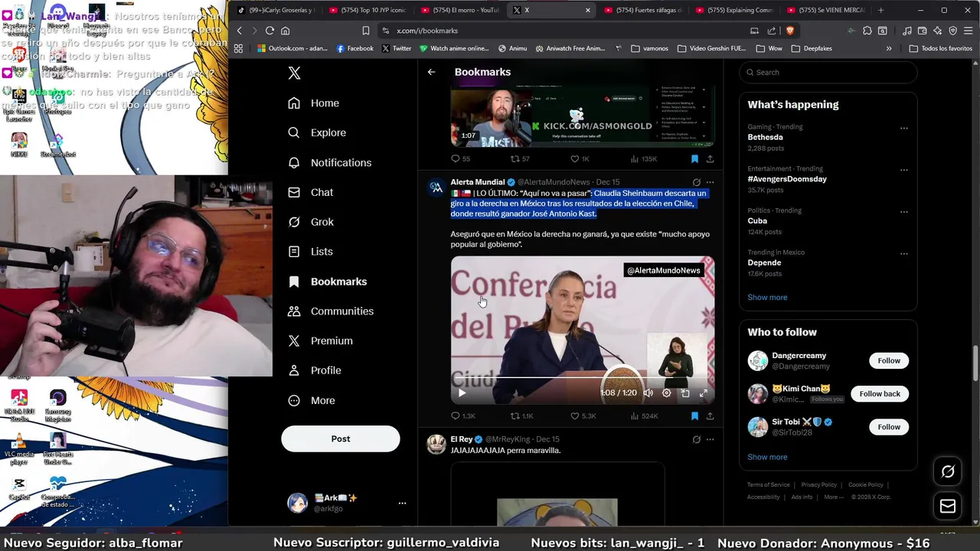Expand Sheinbaum video to fullscreen
Viewport: 980px width, 551px height.
click(x=704, y=393)
